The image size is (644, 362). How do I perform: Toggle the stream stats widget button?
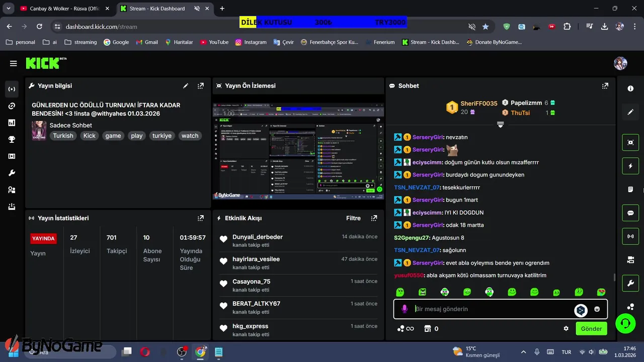click(630, 236)
